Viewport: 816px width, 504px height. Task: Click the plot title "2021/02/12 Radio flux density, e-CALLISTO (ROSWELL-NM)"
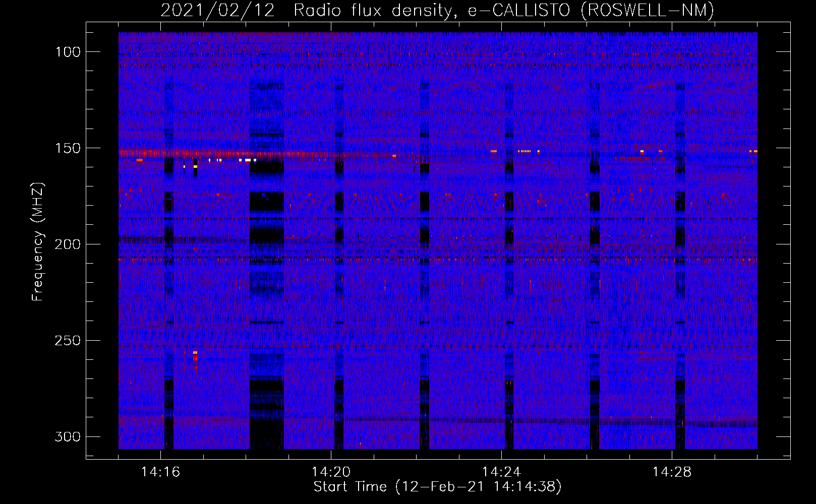[x=437, y=10]
